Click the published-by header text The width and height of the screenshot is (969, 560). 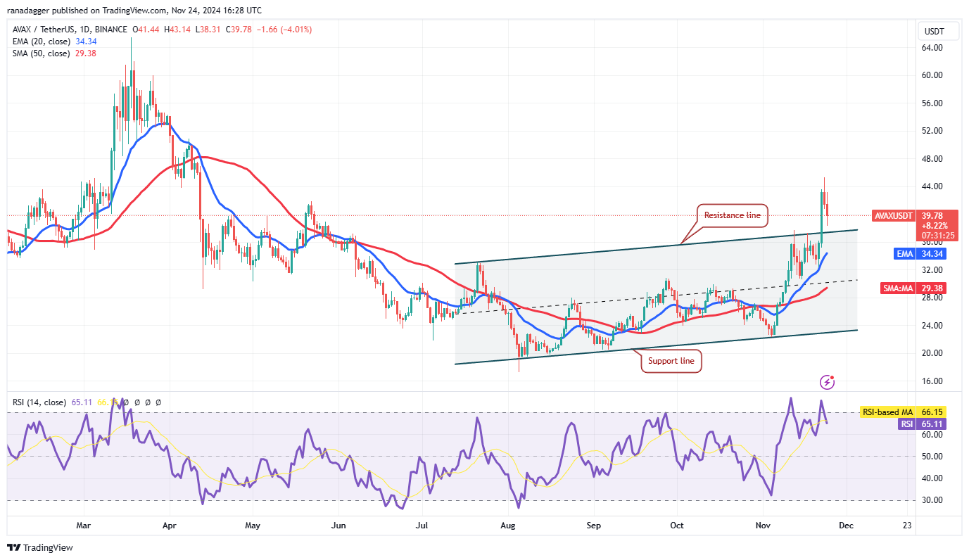[134, 11]
